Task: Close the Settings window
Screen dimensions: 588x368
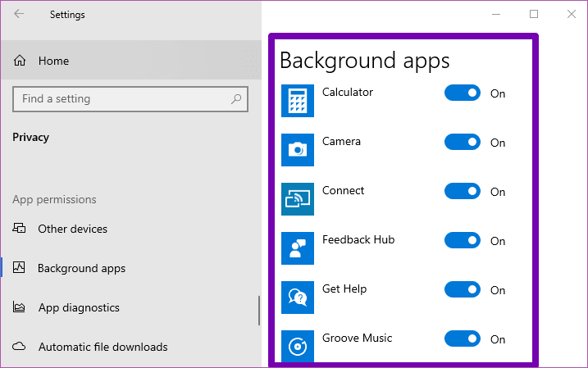Action: [571, 14]
